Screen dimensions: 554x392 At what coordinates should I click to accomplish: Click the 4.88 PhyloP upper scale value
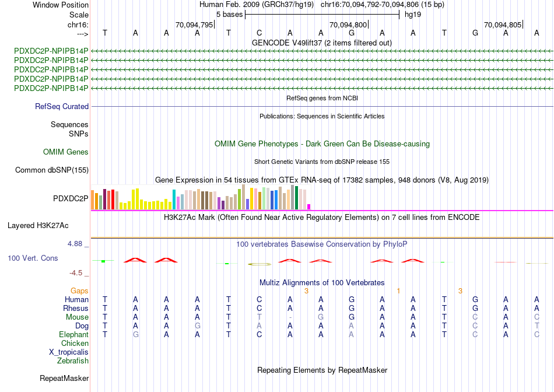[x=75, y=244]
